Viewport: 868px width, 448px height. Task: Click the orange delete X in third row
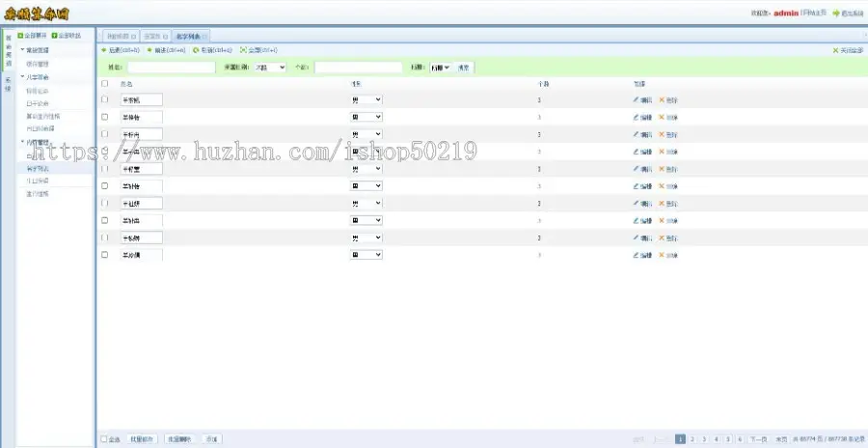click(661, 135)
